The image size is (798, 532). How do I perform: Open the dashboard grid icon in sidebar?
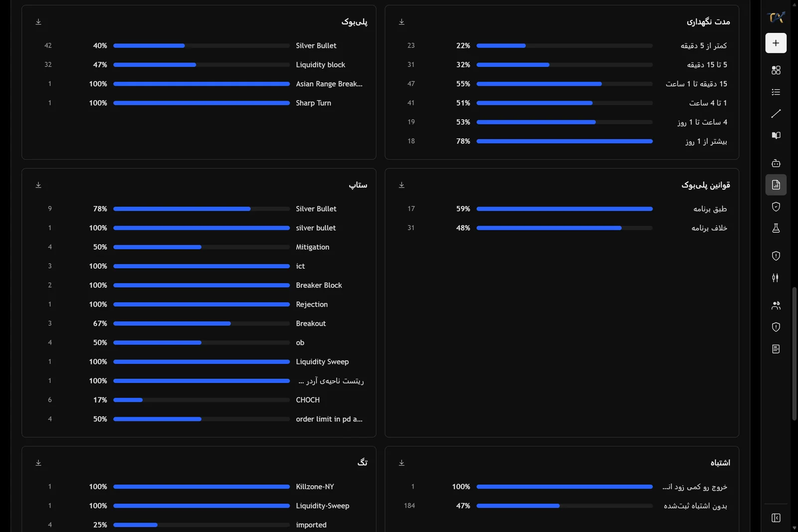tap(776, 70)
